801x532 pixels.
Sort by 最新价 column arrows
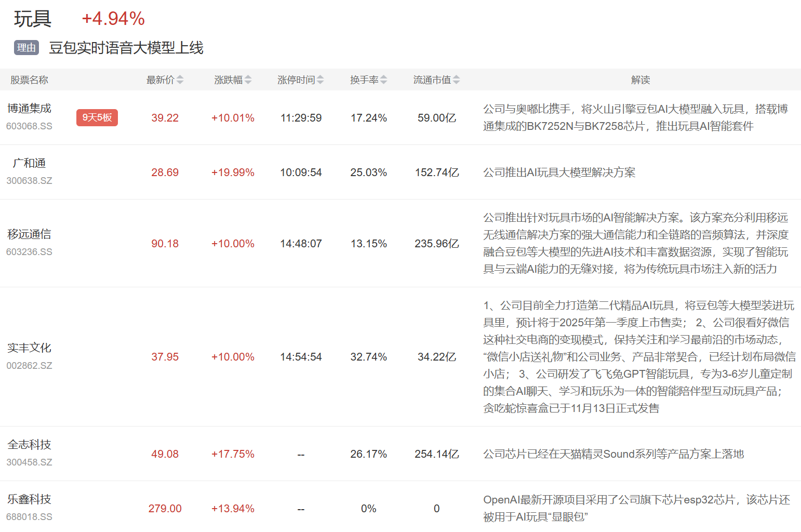coord(180,79)
